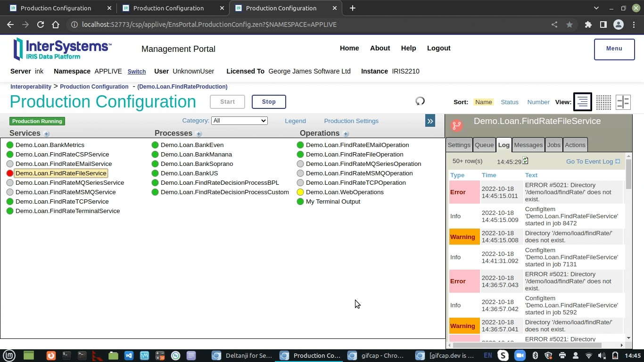
Task: Click the red status dot of FindRateFileService
Action: (x=10, y=173)
